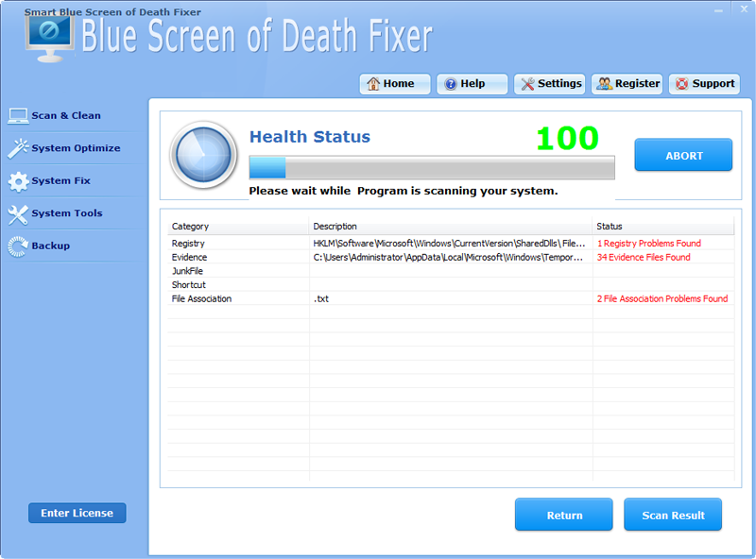Open System Optimize with the magic wand icon

click(x=17, y=148)
